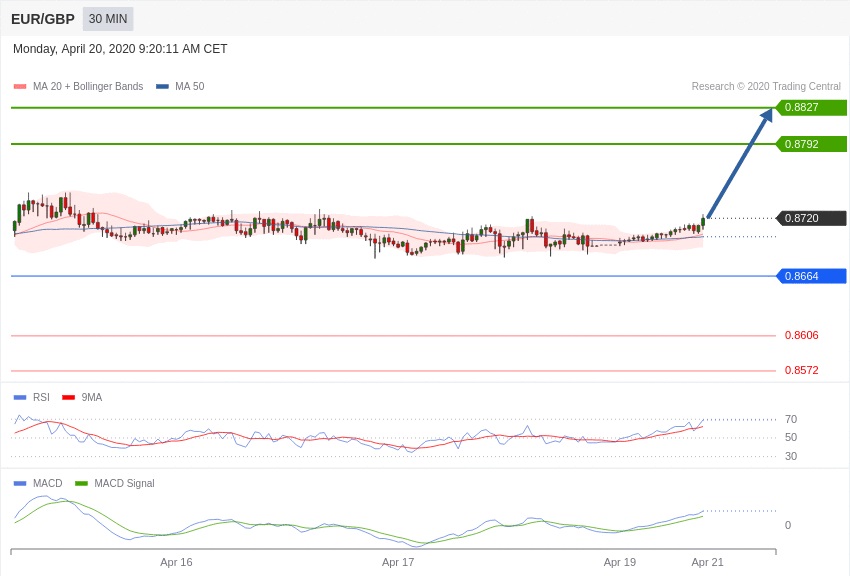The height and width of the screenshot is (576, 850).
Task: Select the 0.8792 resistance price label
Action: click(x=812, y=144)
